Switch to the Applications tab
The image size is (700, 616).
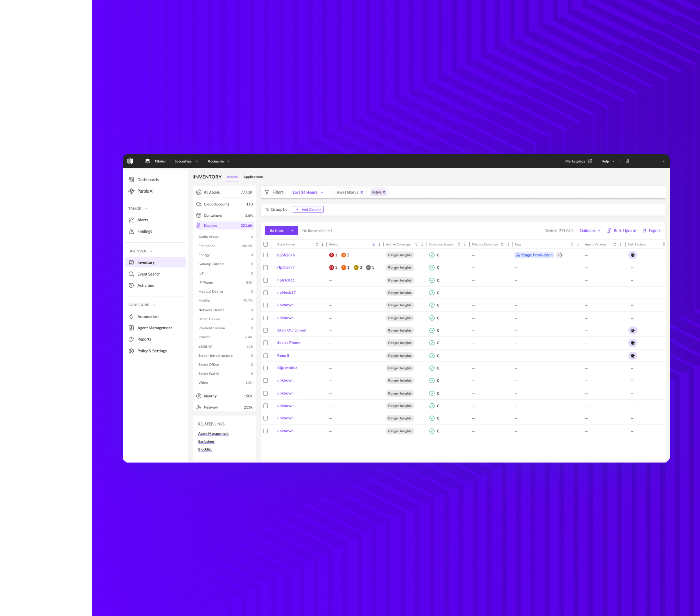point(253,177)
